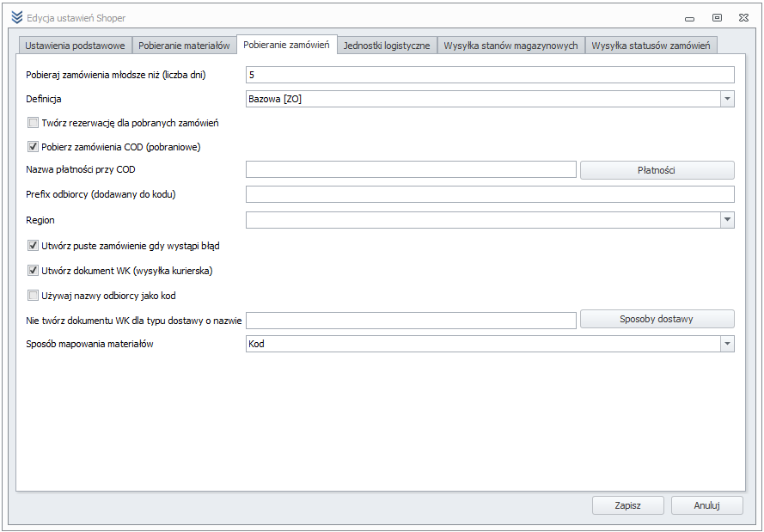The width and height of the screenshot is (764, 532).
Task: Open Wysyłka statusów zamówień tab
Action: [x=651, y=46]
